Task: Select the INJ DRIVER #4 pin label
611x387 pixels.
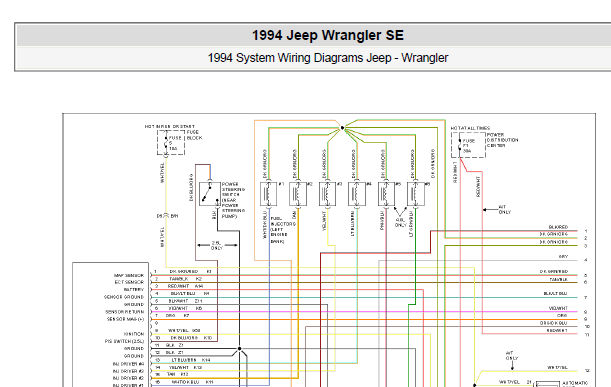Action: click(128, 364)
